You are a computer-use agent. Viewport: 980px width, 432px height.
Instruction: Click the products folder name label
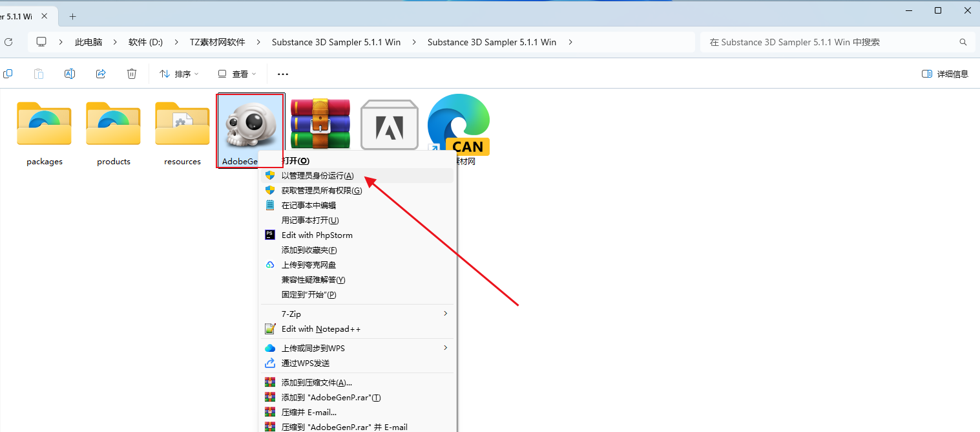click(x=114, y=162)
